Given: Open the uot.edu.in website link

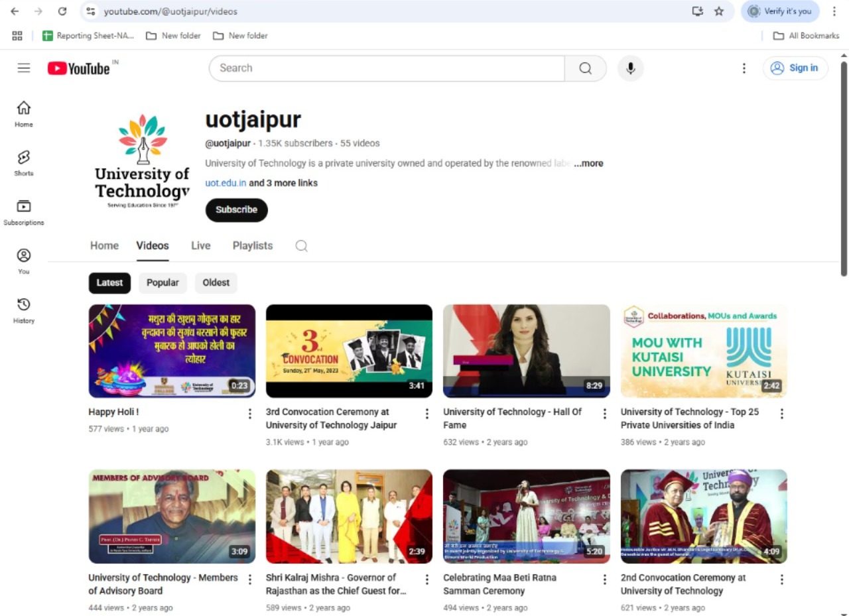Looking at the screenshot, I should click(226, 183).
